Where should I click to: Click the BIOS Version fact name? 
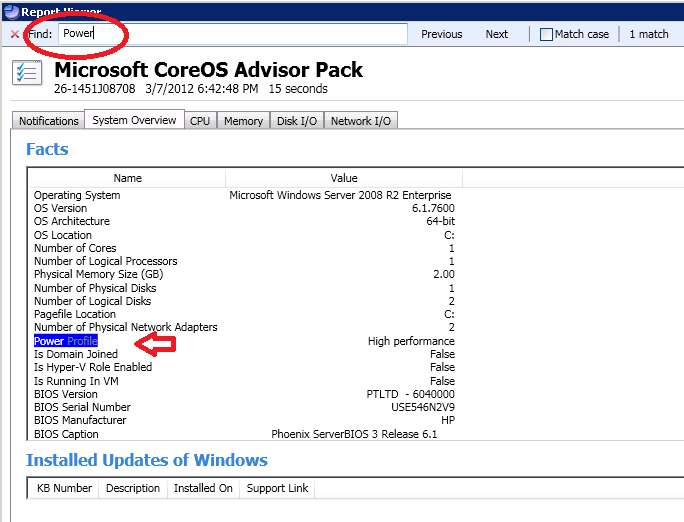66,394
